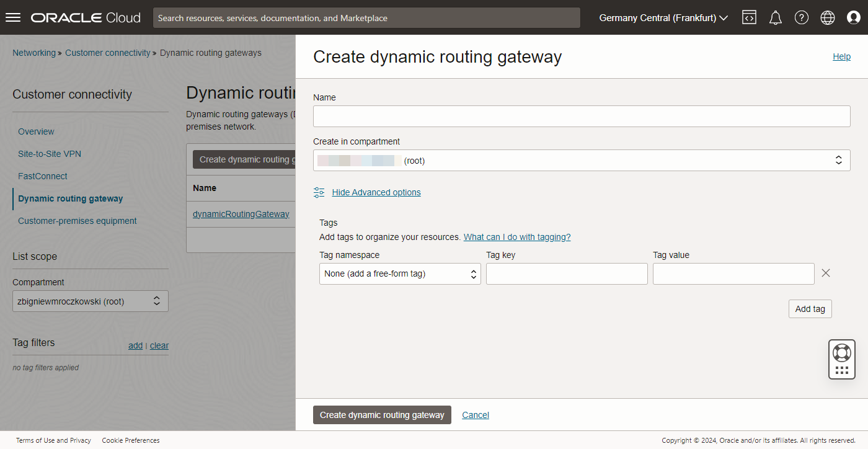868x449 pixels.
Task: Collapse with Hide Advanced options link
Action: coord(376,192)
